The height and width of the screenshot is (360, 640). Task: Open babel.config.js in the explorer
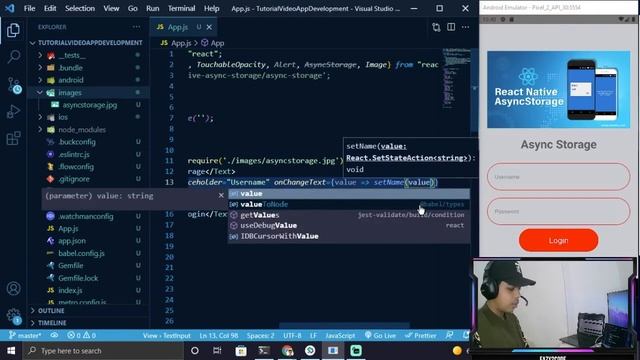pos(81,253)
